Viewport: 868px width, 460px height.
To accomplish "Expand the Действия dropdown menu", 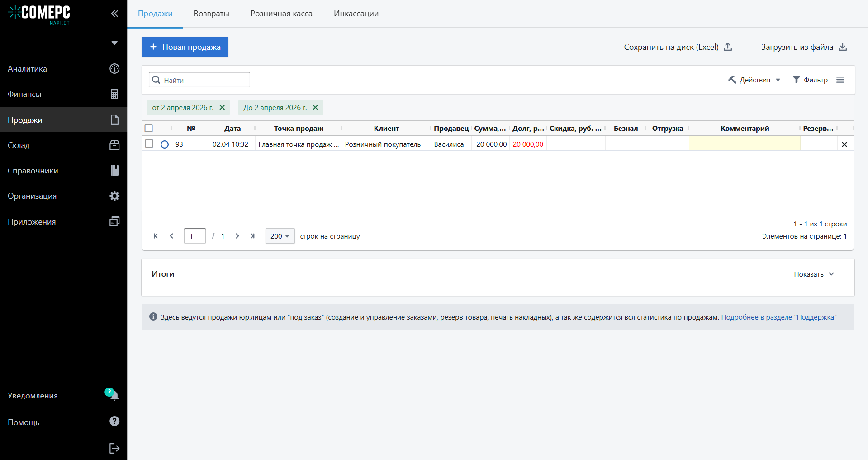I will click(x=754, y=80).
